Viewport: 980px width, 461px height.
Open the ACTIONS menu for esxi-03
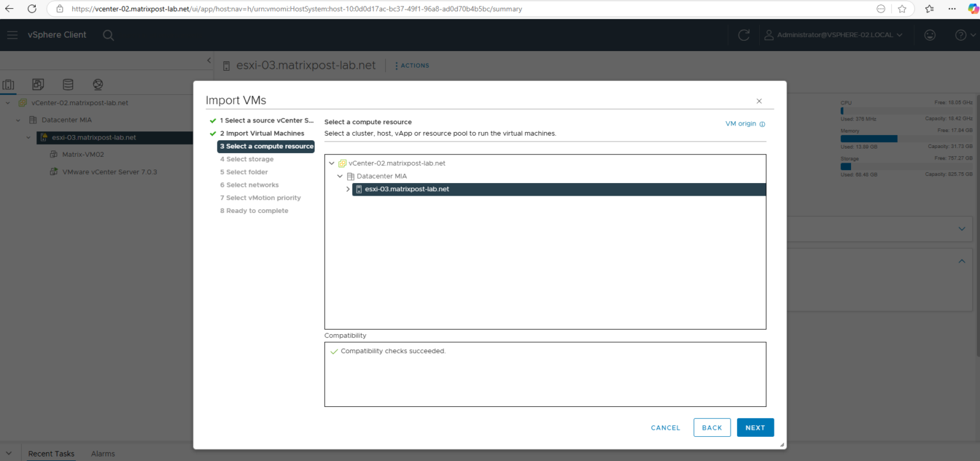412,65
